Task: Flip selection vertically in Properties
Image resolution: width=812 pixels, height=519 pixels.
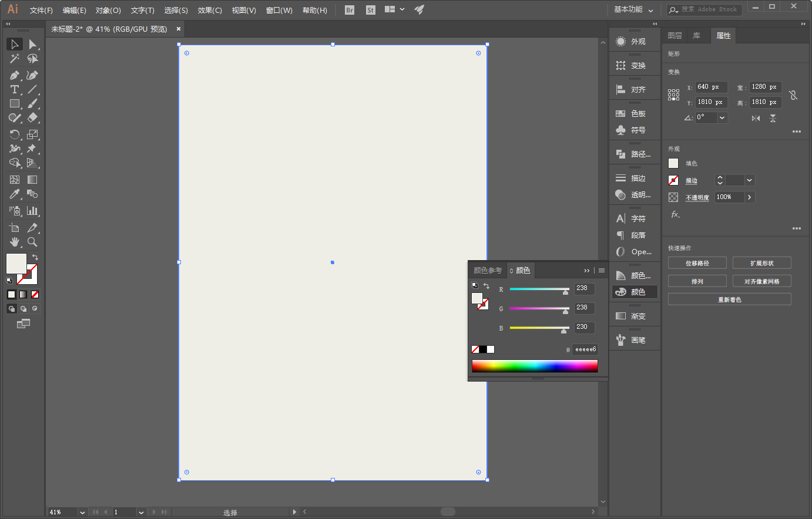Action: (x=773, y=118)
